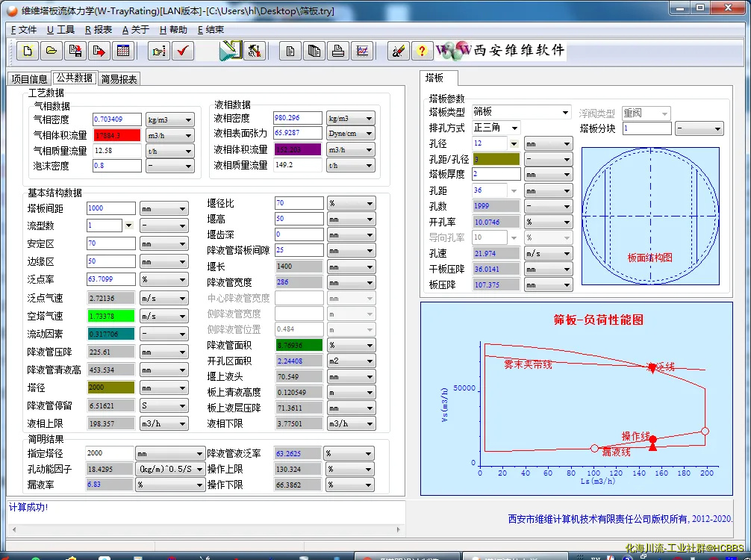Open the 报表 menu
The height and width of the screenshot is (560, 751).
(x=99, y=30)
